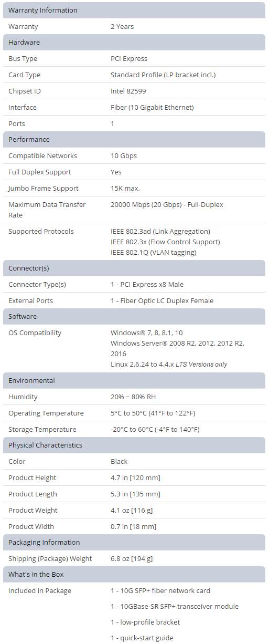Select the Jumbo Frame Support row label
This screenshot has height=644, width=269.
(44, 188)
